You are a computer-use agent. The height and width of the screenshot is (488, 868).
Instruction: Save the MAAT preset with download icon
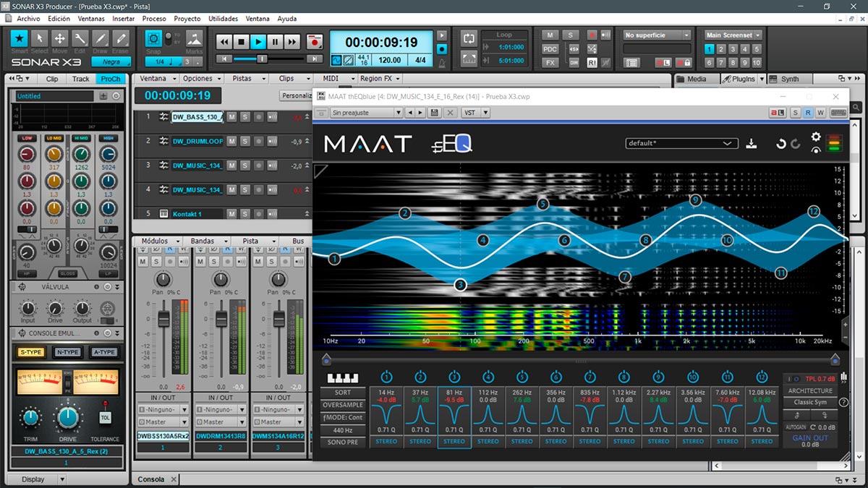pos(752,143)
